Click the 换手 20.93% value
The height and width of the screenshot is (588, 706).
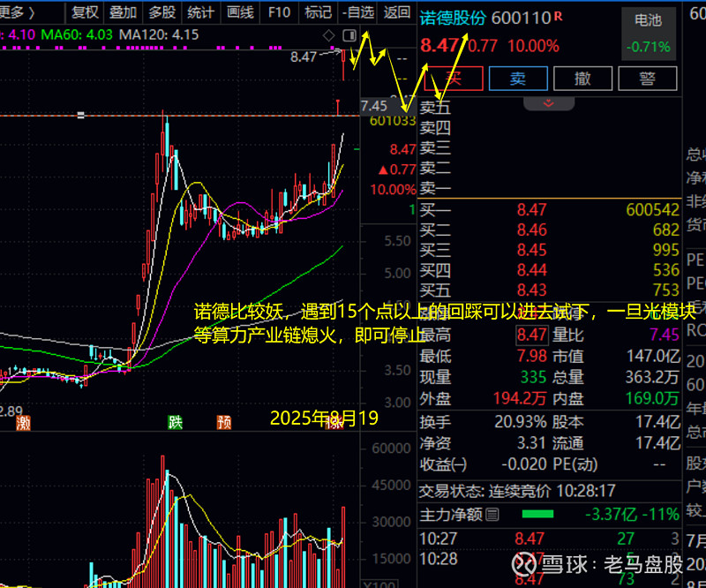click(521, 422)
